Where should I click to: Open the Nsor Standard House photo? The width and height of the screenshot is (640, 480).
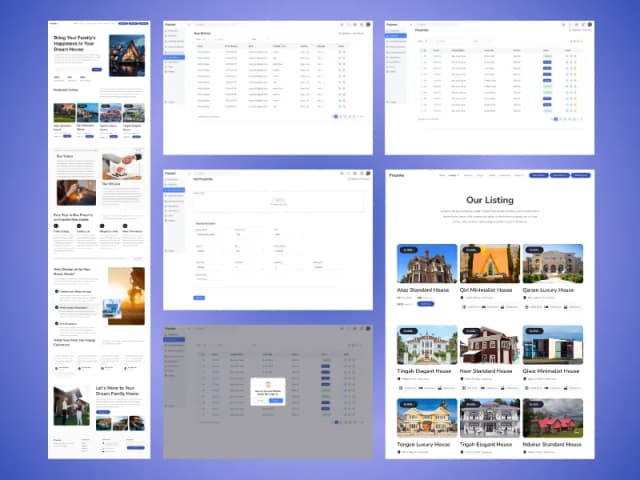[x=490, y=345]
